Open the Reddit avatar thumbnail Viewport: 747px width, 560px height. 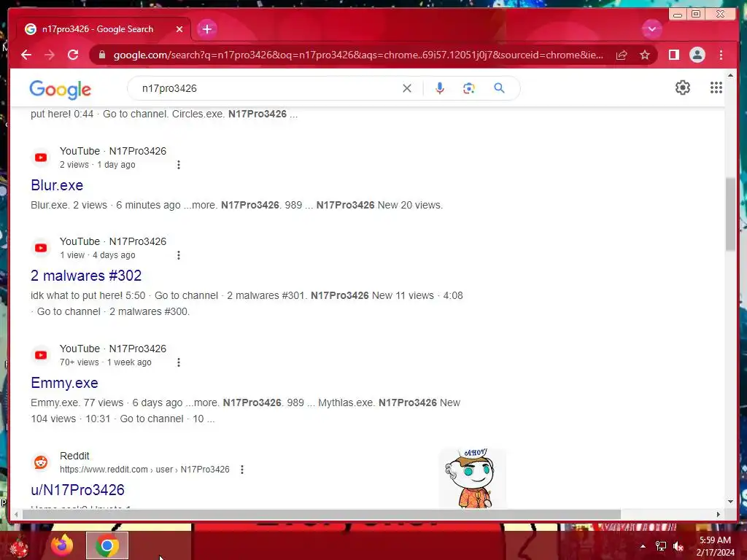472,478
